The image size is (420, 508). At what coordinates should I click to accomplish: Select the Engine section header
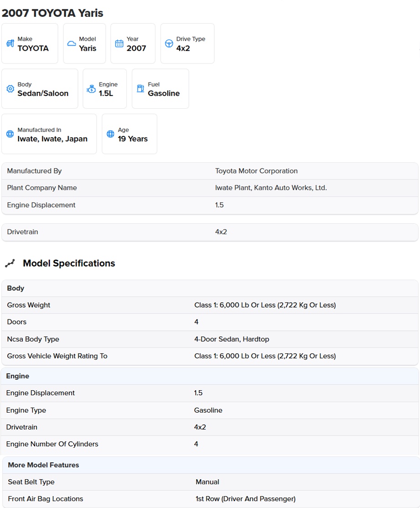[210, 376]
